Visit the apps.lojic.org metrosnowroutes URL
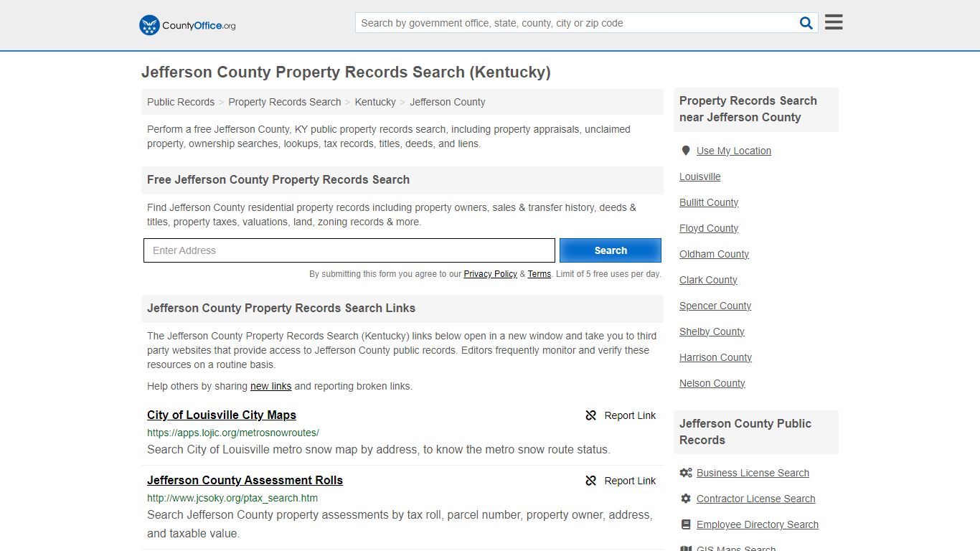This screenshot has width=980, height=551. (x=233, y=433)
